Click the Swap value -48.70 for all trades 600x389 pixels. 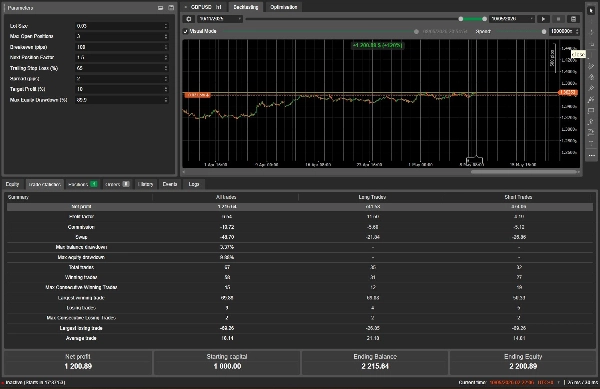tap(227, 237)
